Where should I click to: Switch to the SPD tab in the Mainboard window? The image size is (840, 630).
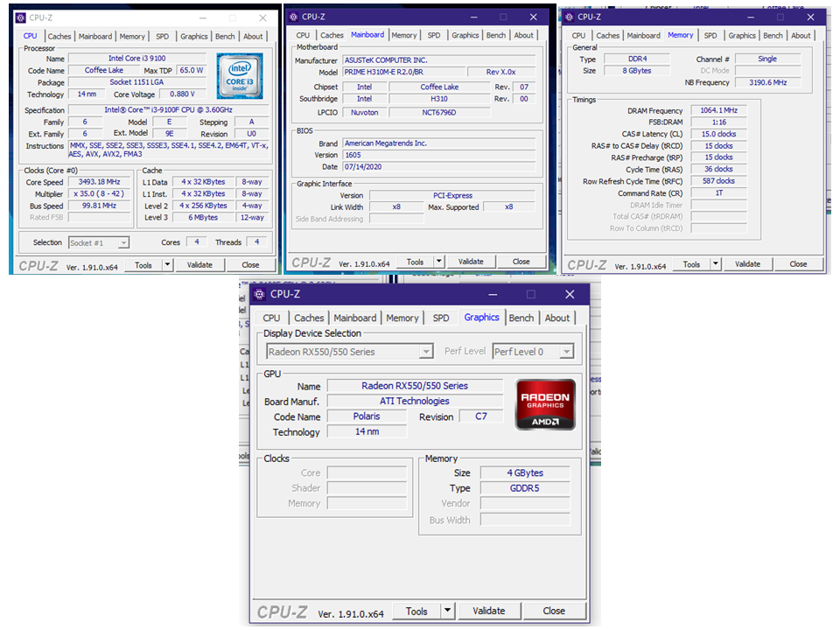[x=434, y=35]
